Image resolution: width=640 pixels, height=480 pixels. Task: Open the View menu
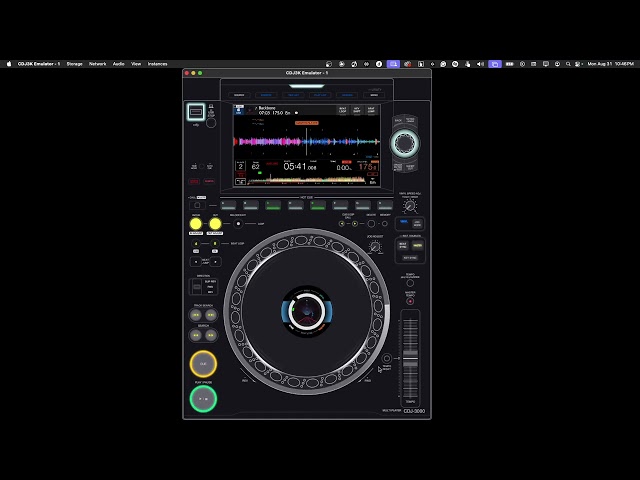coord(136,64)
